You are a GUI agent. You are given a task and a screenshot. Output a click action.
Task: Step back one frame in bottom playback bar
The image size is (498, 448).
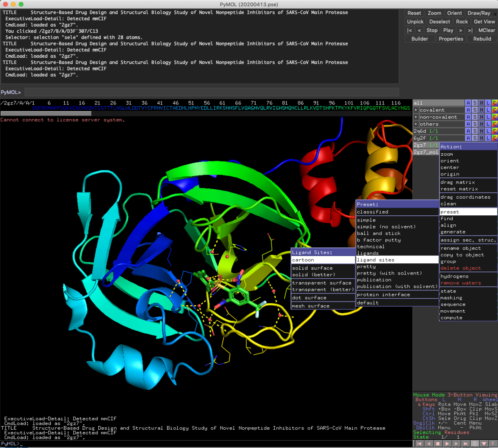[x=429, y=443]
